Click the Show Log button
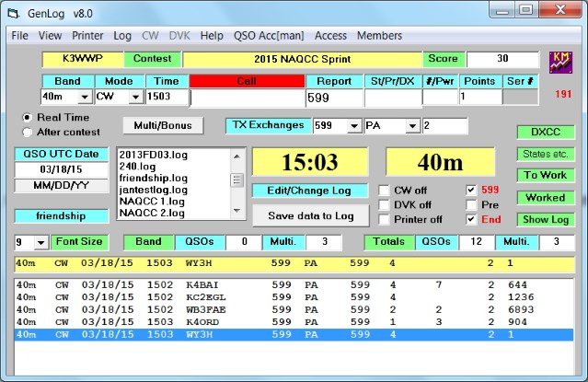 coord(546,219)
